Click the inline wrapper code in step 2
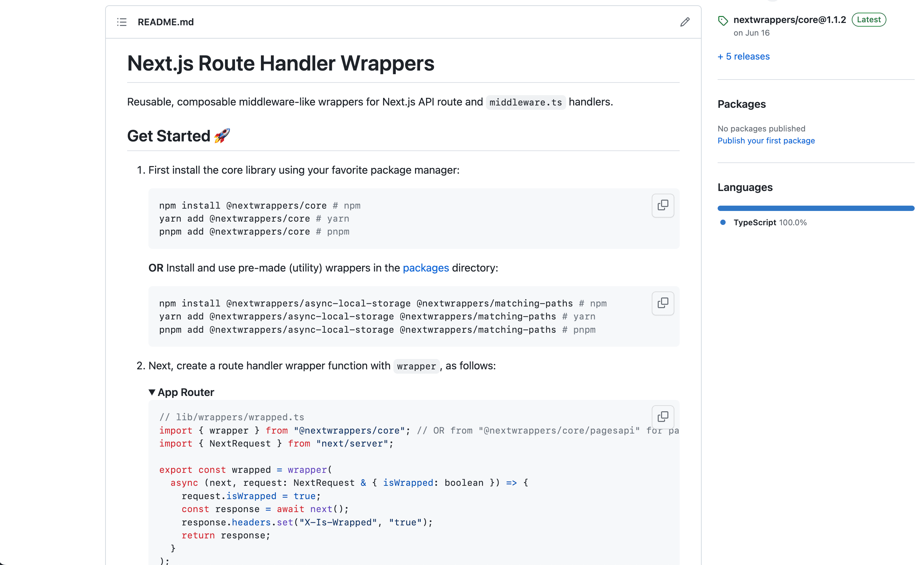The image size is (924, 565). 416,366
